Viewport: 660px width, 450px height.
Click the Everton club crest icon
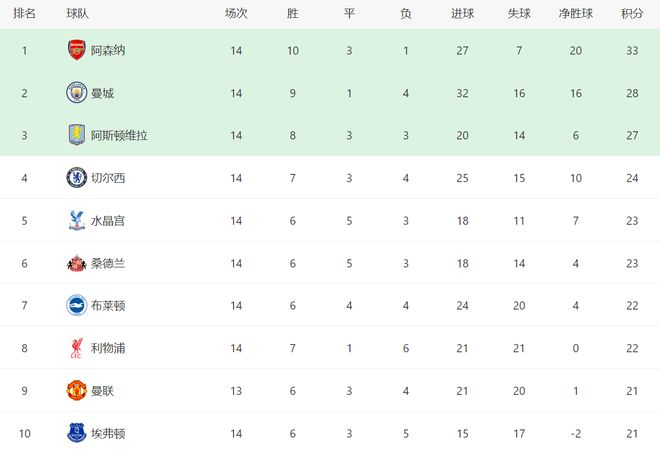pos(76,434)
